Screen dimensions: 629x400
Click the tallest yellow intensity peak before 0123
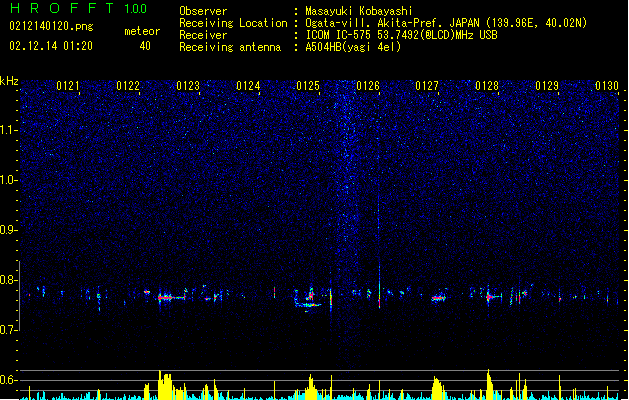[x=164, y=385]
